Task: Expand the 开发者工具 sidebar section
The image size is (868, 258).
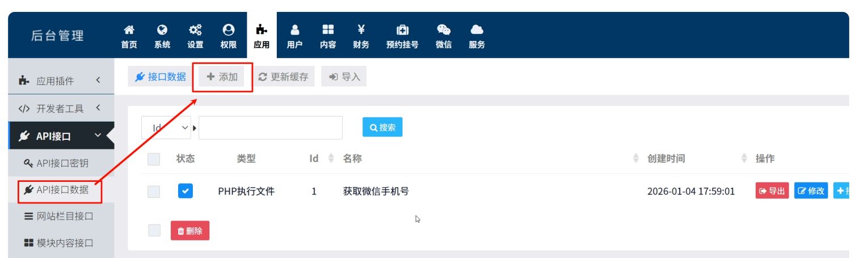Action: 61,109
